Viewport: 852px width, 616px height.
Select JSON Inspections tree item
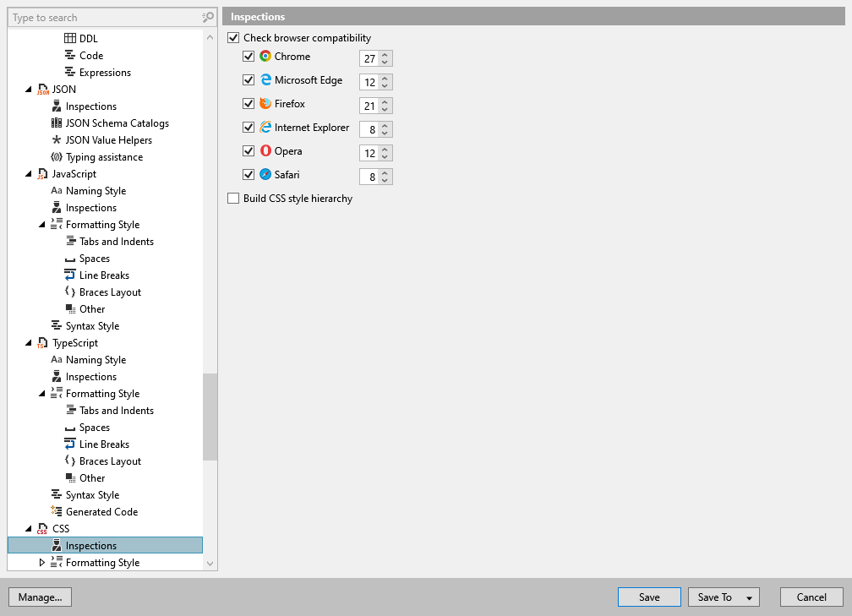pyautogui.click(x=90, y=106)
